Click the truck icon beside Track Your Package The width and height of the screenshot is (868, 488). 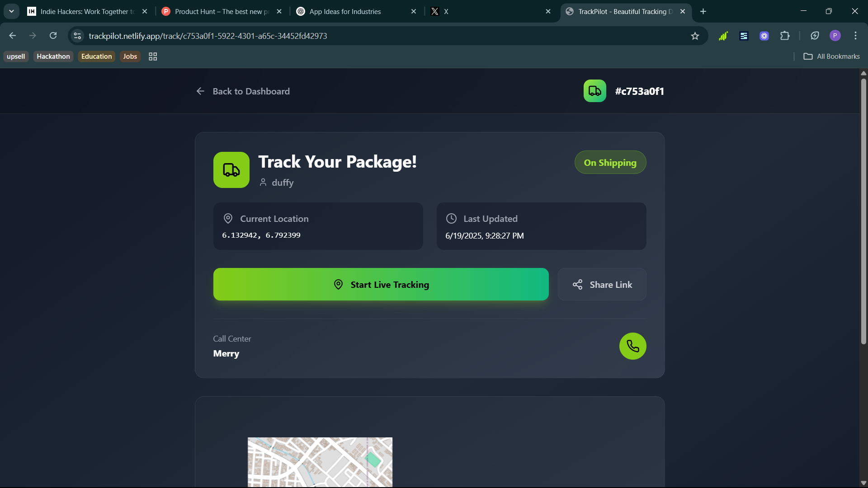click(x=231, y=170)
